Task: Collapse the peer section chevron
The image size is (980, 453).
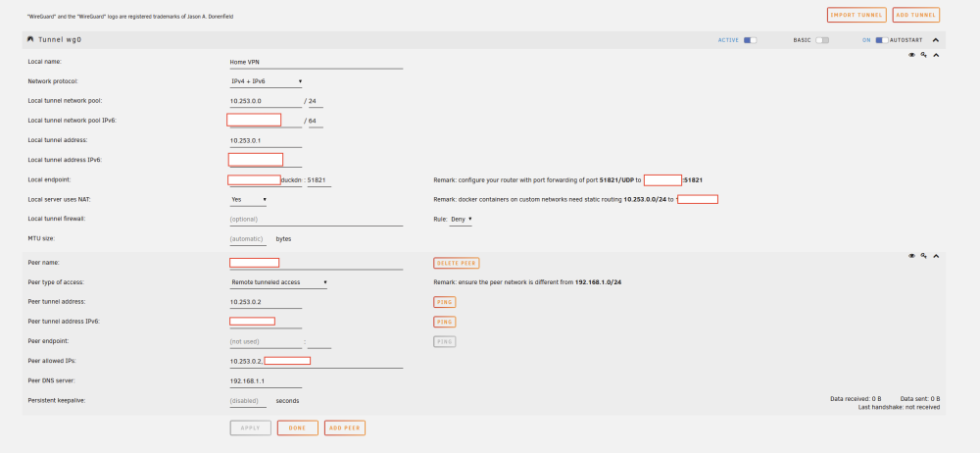Action: [936, 256]
